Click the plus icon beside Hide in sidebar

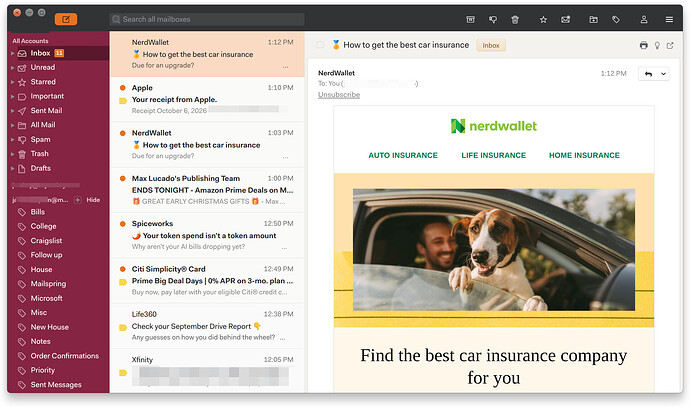point(78,200)
